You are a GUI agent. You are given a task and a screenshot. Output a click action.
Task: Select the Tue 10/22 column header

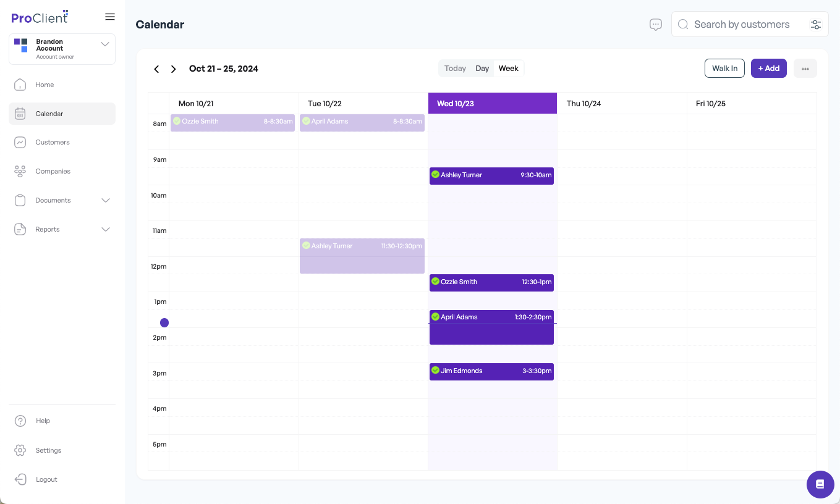(x=363, y=103)
